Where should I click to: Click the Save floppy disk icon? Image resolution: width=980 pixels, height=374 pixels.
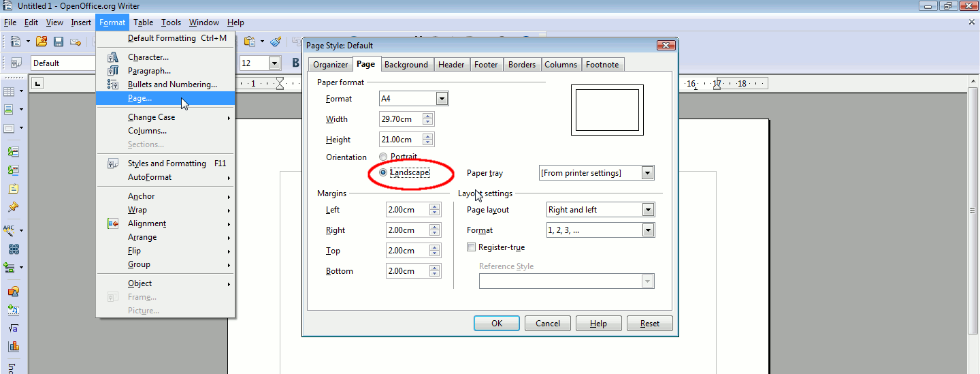pyautogui.click(x=59, y=42)
